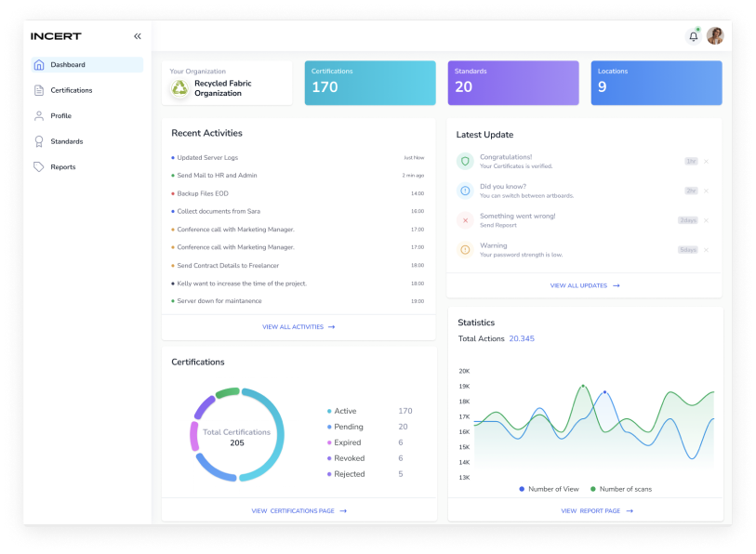Click the red Something went wrong icon
756x554 pixels.
[x=465, y=220]
